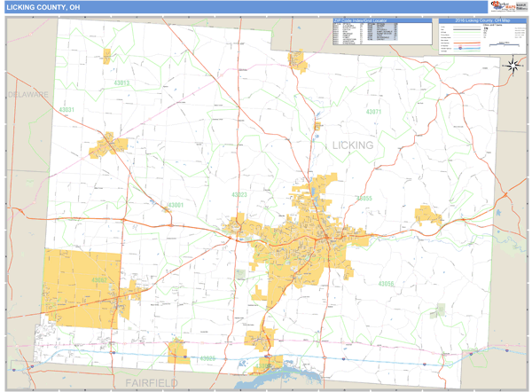Click the compass rose on the map
Viewport: 532px width, 392px height.
(x=513, y=65)
